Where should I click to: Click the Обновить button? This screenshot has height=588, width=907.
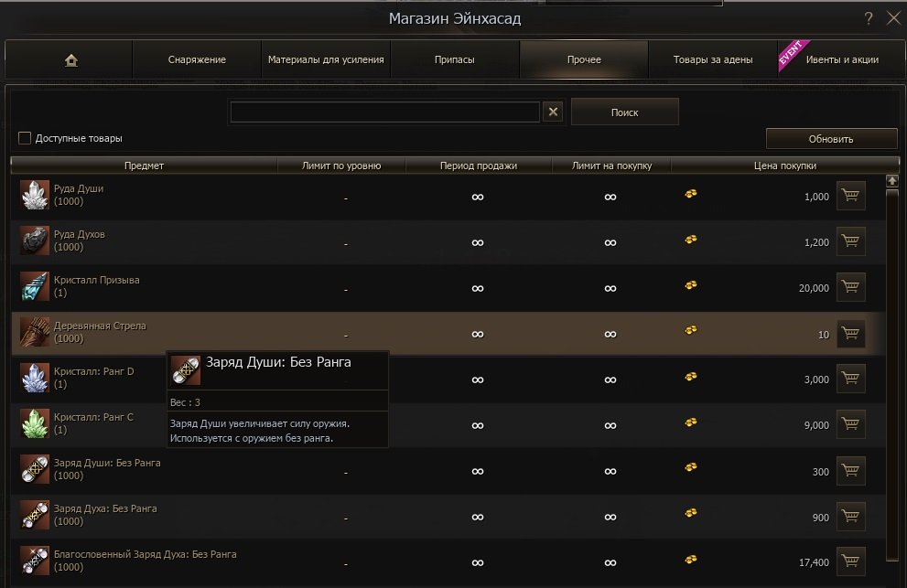(x=831, y=139)
